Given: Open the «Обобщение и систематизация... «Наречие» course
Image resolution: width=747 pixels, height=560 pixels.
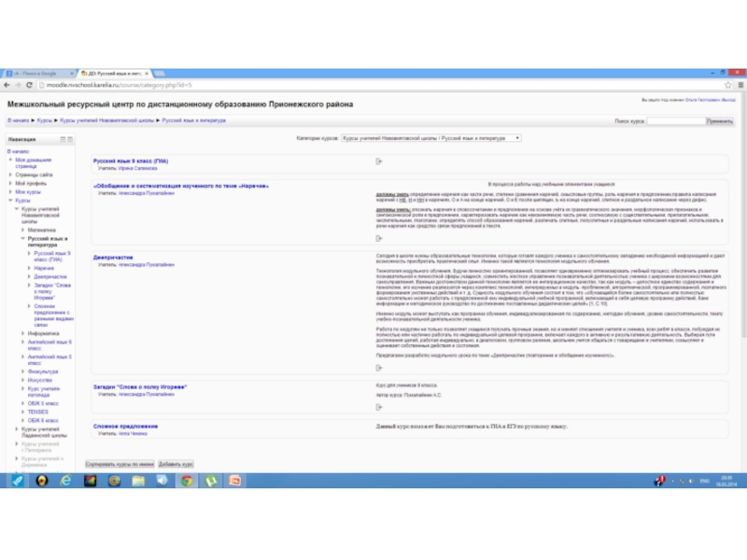Looking at the screenshot, I should pyautogui.click(x=181, y=186).
